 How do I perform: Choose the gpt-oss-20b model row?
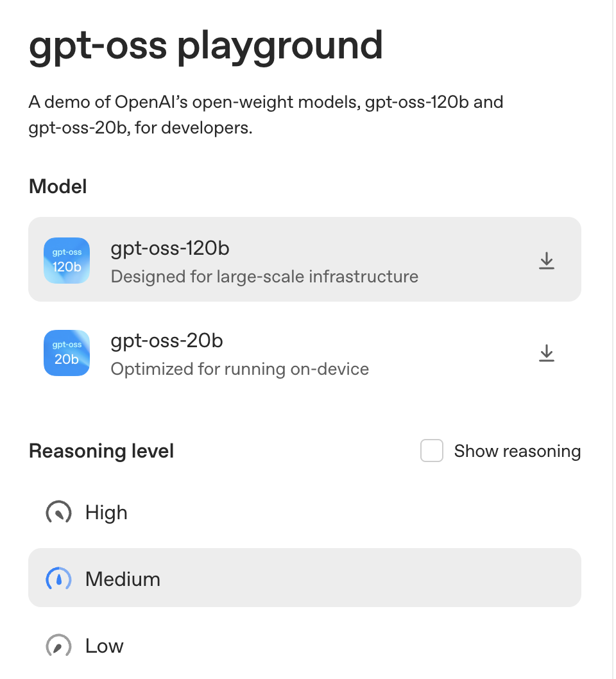click(x=304, y=352)
